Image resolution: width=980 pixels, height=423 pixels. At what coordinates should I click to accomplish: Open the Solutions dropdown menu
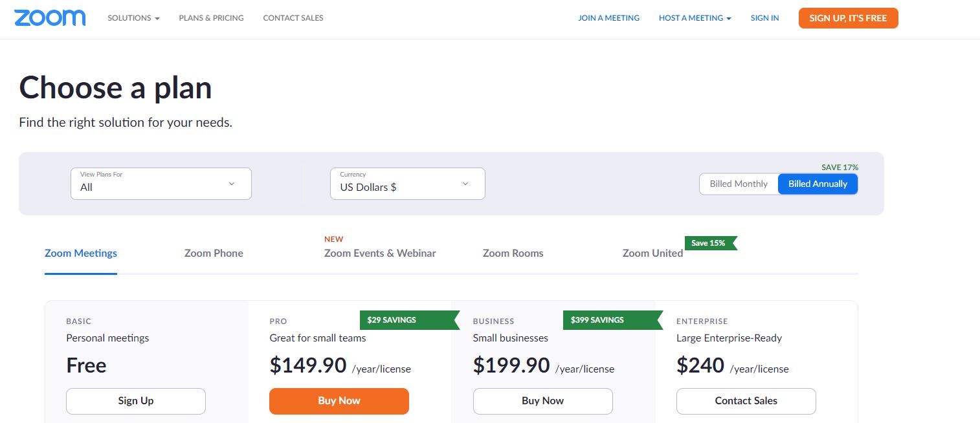[x=133, y=18]
